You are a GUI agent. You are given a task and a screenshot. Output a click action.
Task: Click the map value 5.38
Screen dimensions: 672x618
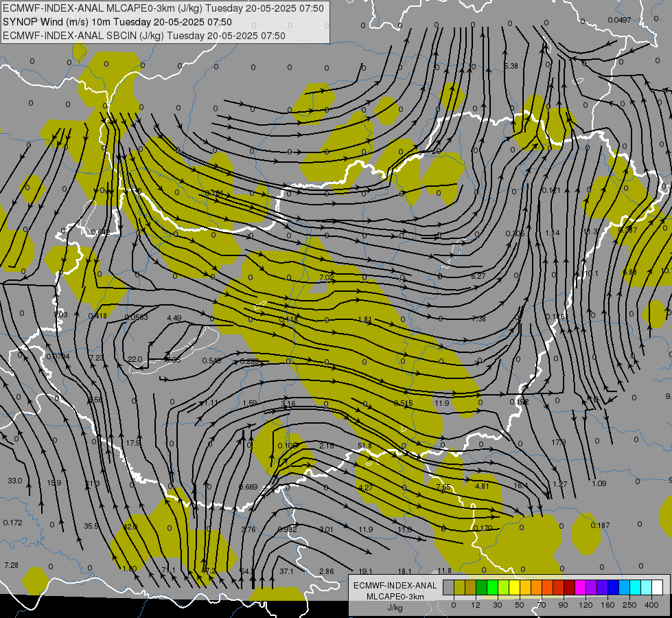(511, 66)
